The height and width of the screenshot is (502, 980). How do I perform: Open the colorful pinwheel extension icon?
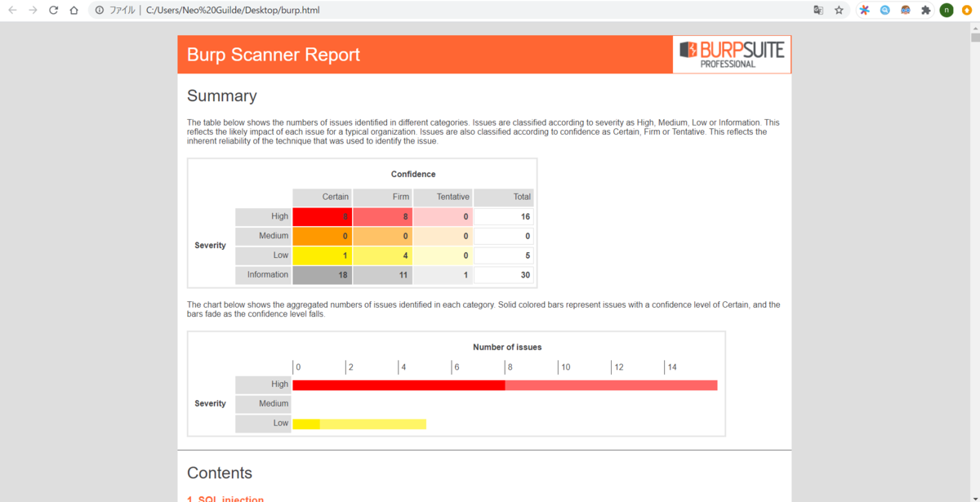pos(864,11)
